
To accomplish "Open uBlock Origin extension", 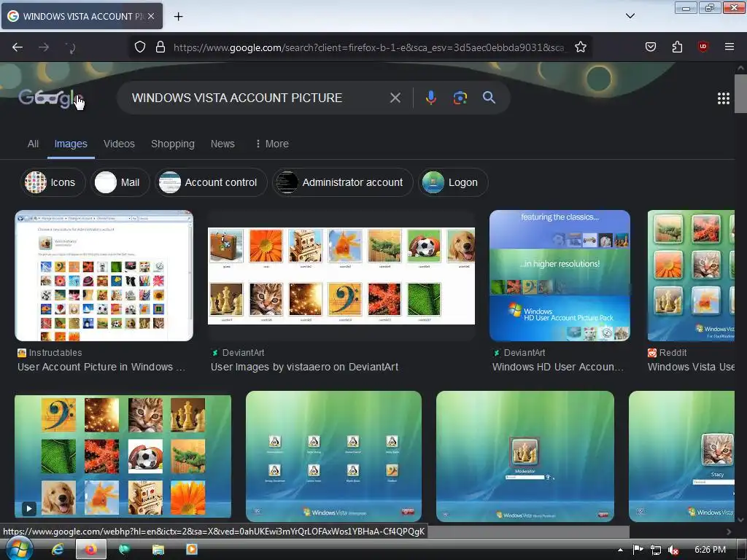I will [x=703, y=47].
